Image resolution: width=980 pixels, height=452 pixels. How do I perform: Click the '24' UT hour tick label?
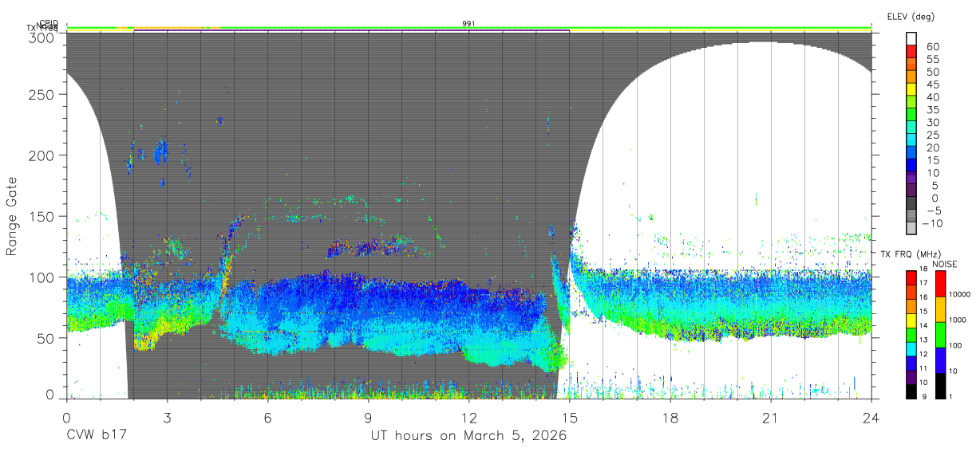click(871, 417)
